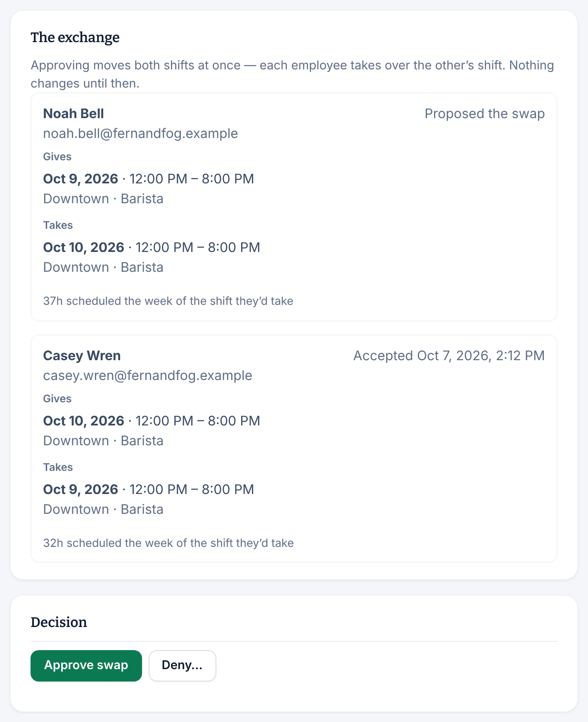Screen dimensions: 588x722
Task: Click the 'Approving moves both shifts' description
Action: coord(292,74)
